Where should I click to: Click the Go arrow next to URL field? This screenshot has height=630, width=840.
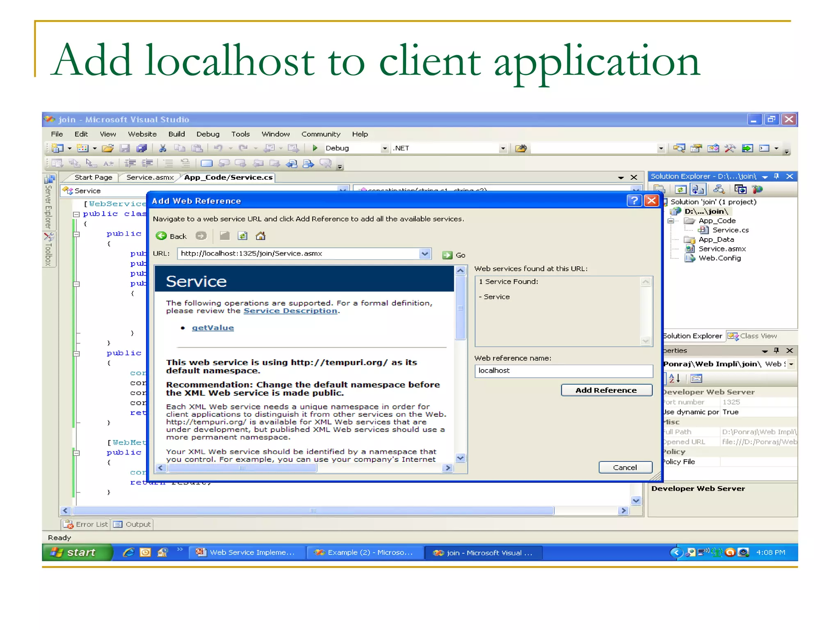pos(447,255)
